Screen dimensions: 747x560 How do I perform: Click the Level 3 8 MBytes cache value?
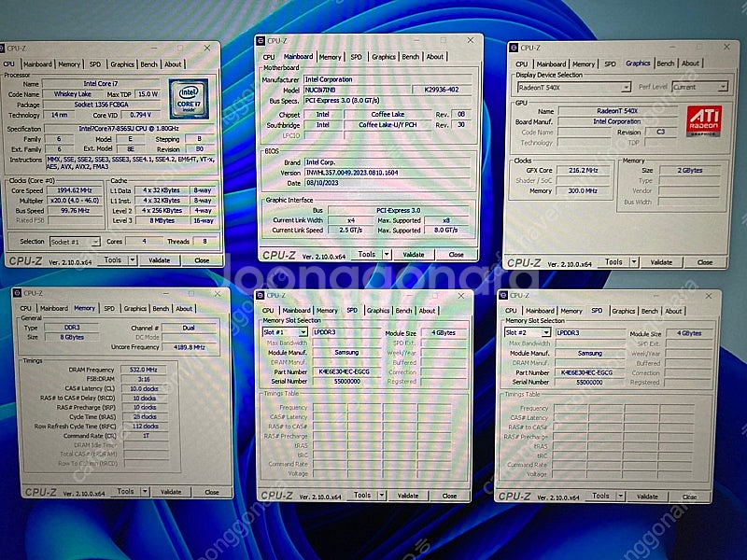click(x=162, y=221)
